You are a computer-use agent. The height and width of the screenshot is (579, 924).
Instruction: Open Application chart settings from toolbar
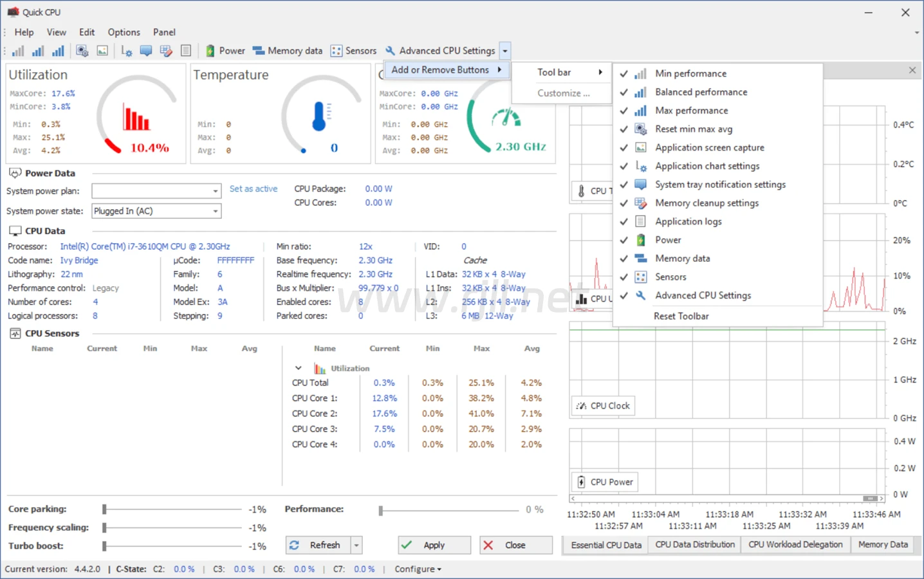pyautogui.click(x=127, y=51)
